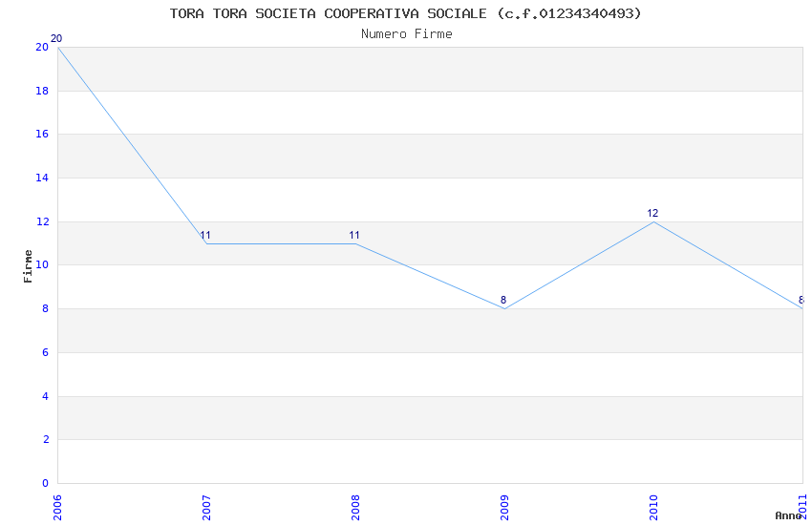Click the y-axis tick label 4

pos(45,396)
